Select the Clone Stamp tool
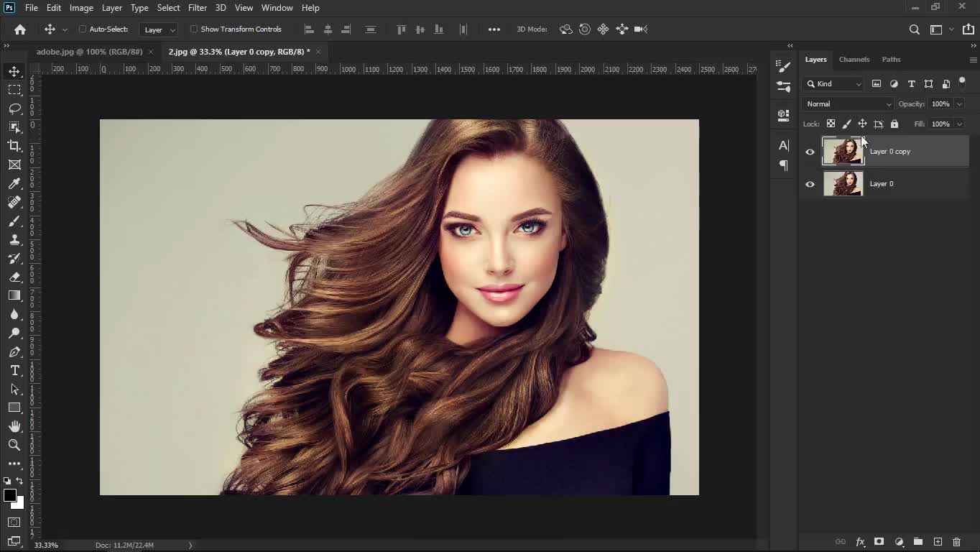 pyautogui.click(x=14, y=240)
